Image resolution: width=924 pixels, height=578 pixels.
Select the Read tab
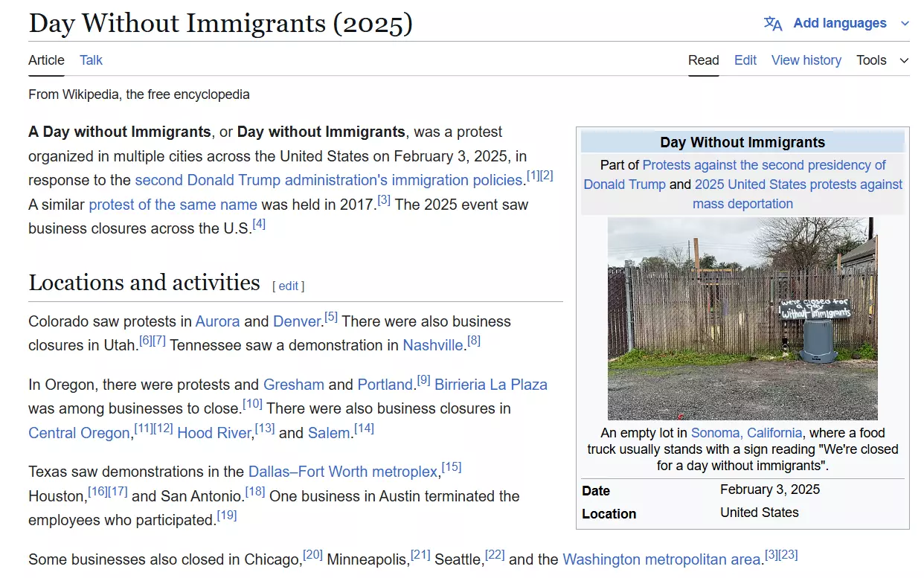[703, 60]
